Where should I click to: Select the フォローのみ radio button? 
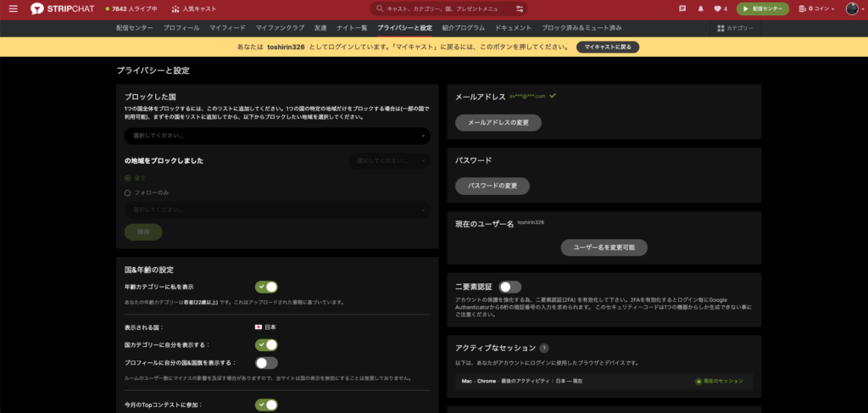[x=128, y=193]
